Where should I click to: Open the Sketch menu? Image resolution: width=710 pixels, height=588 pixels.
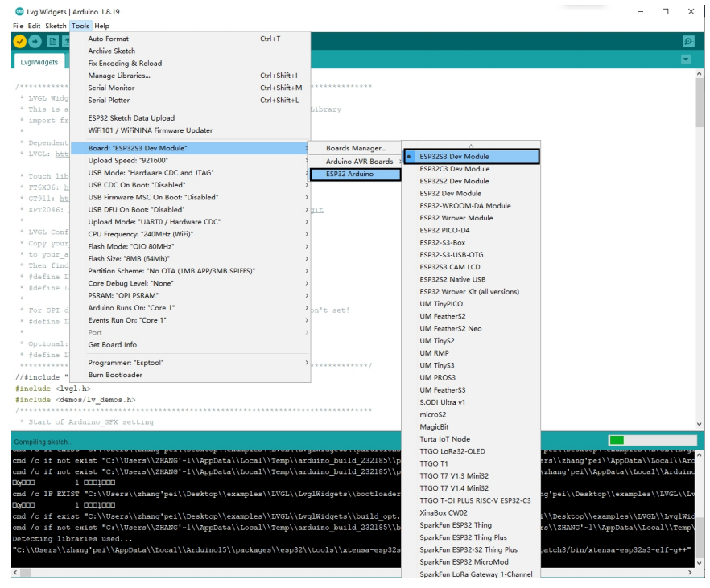click(56, 26)
